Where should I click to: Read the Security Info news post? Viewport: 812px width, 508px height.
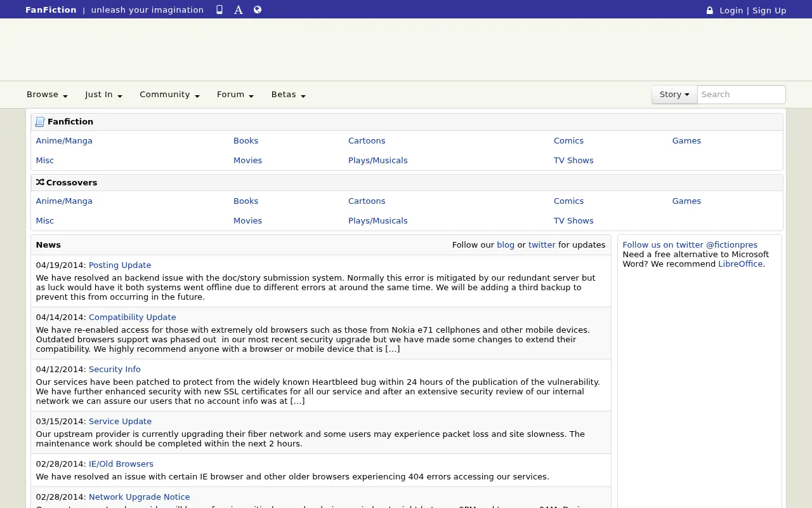click(115, 370)
